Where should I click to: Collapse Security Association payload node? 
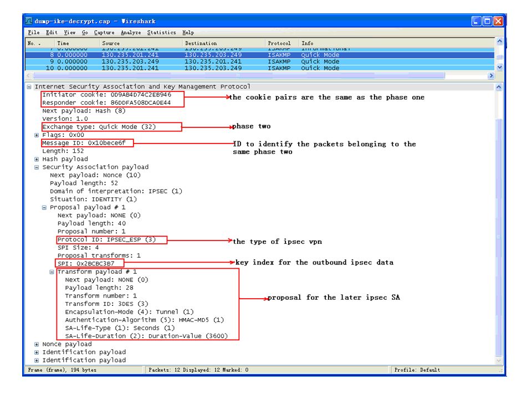point(37,167)
